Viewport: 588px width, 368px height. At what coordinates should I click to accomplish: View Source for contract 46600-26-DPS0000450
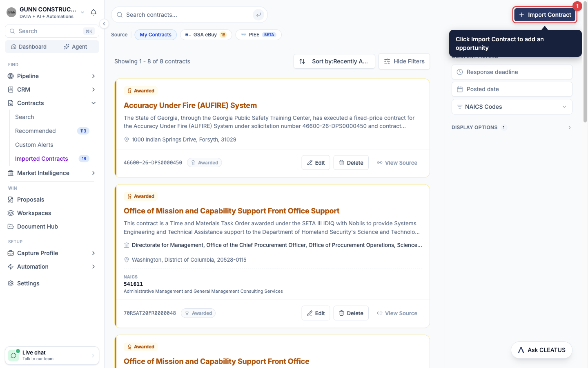pos(397,163)
